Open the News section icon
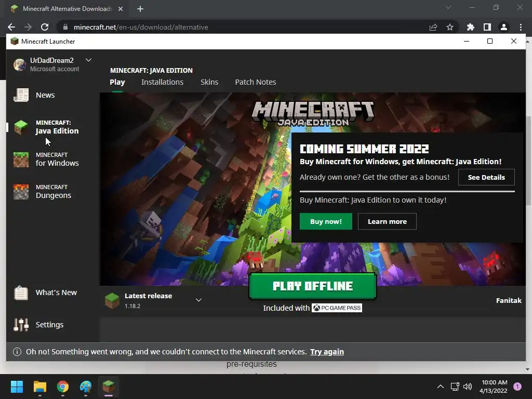The width and height of the screenshot is (532, 399). click(x=21, y=95)
